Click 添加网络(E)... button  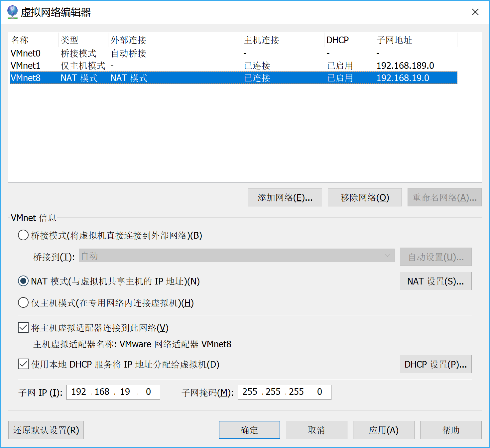click(x=285, y=197)
